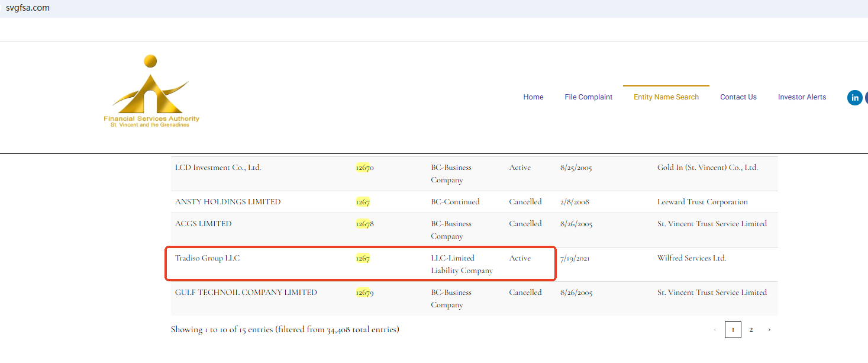Click the Wilfred Services Ltd. agent cell
868x363 pixels.
tap(691, 258)
